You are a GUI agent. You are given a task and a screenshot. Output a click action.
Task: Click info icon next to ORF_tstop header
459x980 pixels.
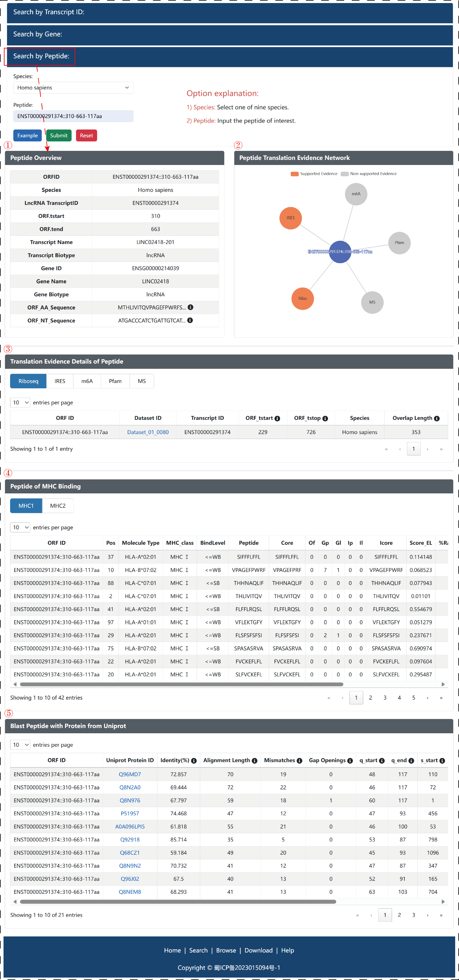click(x=325, y=418)
